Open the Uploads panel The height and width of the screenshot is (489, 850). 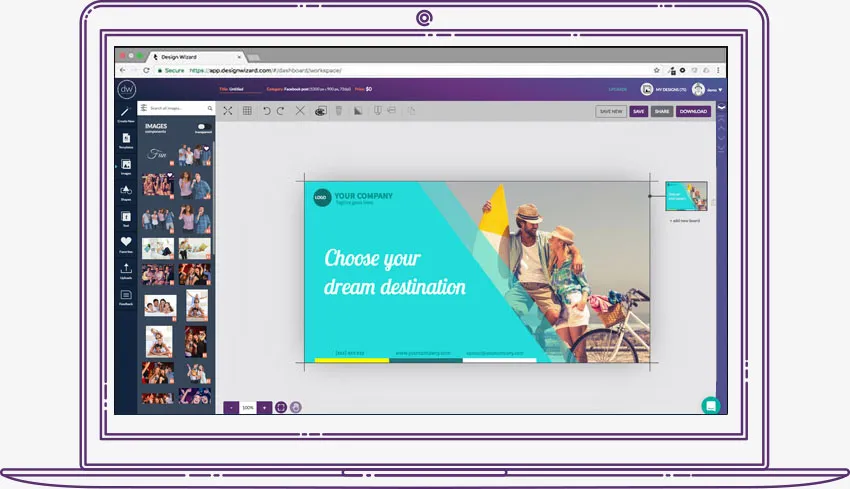126,271
